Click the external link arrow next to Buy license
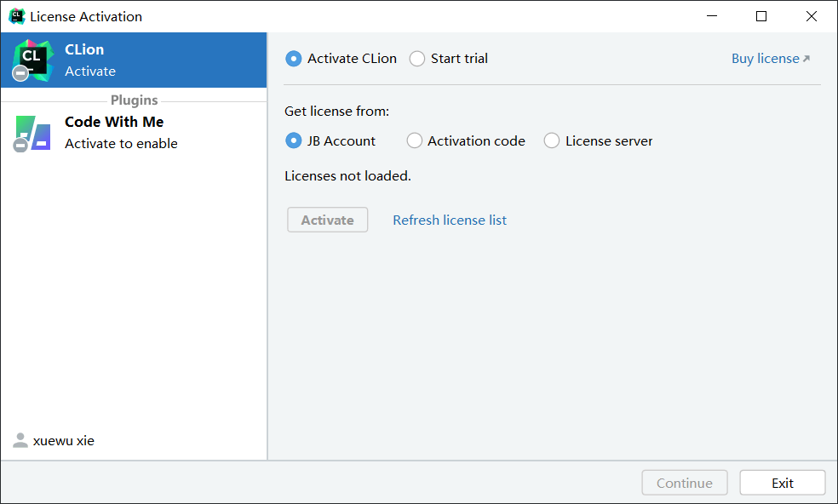The width and height of the screenshot is (838, 504). coord(806,59)
